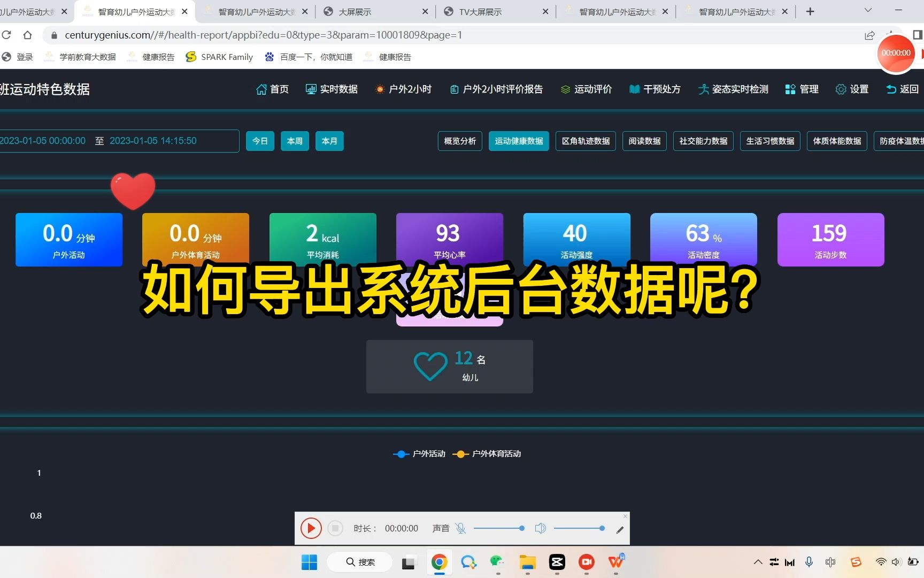924x578 pixels.
Task: Open the 运动评价 layered evaluation icon
Action: [565, 89]
